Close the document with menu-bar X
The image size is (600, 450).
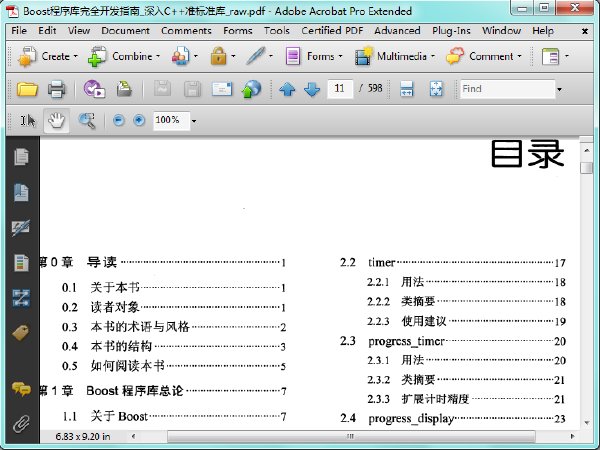585,31
